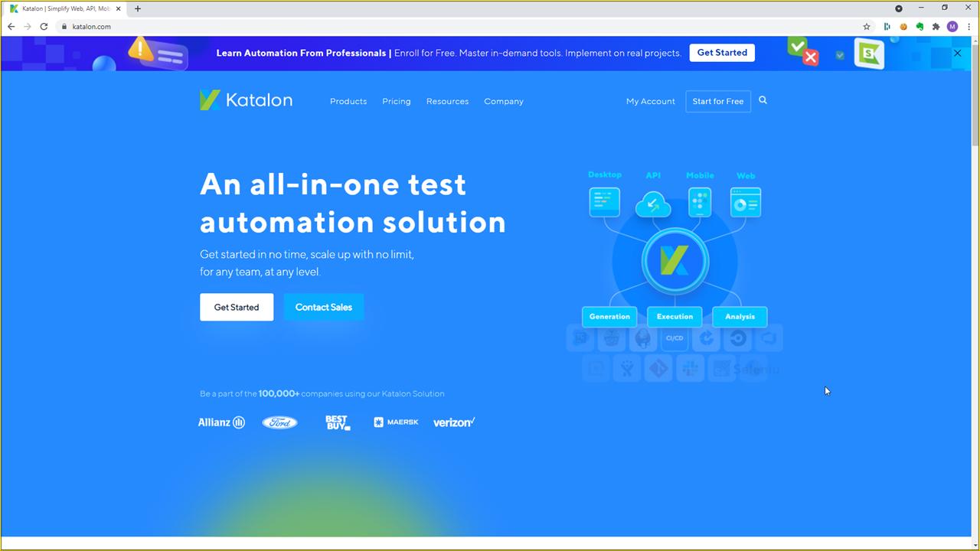
Task: Click the CI/CD integration tile
Action: [675, 337]
